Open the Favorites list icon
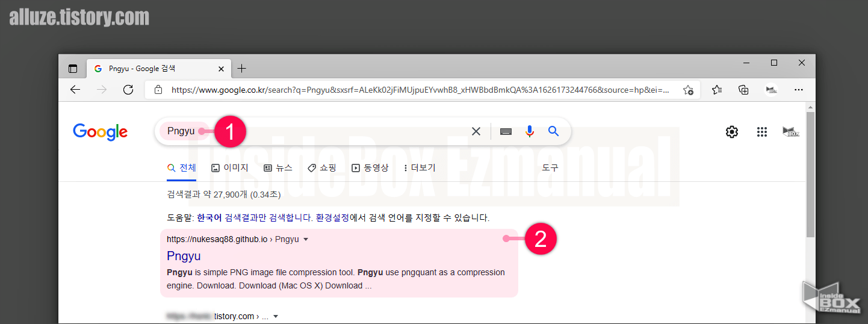This screenshot has height=324, width=868. click(717, 90)
